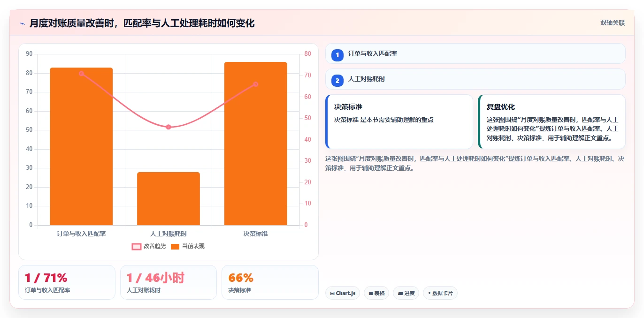Click the 1 / 46小时 stat card
The width and height of the screenshot is (644, 318).
click(169, 282)
